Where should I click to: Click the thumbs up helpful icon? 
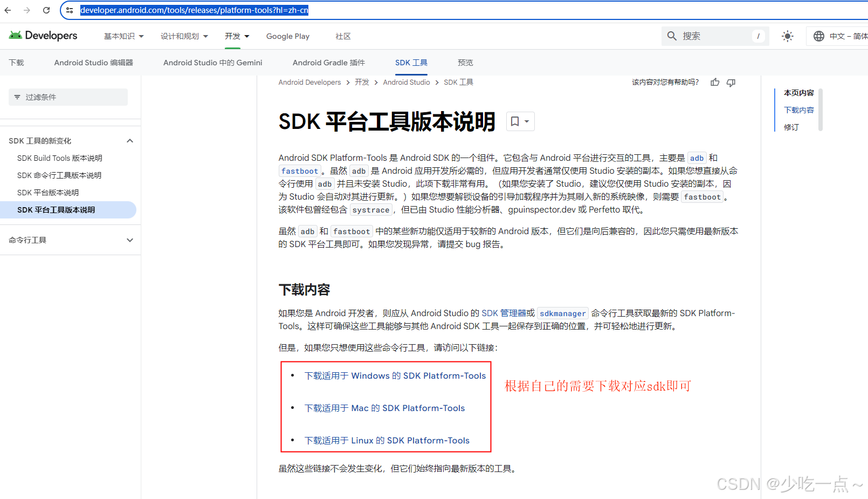coord(715,82)
